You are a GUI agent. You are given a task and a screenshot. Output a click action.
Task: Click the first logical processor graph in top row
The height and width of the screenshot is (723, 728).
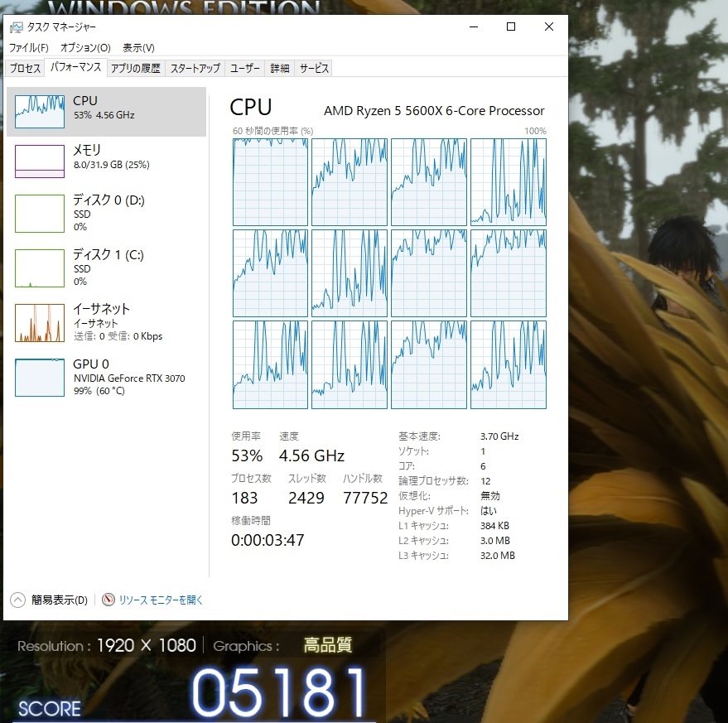point(270,182)
